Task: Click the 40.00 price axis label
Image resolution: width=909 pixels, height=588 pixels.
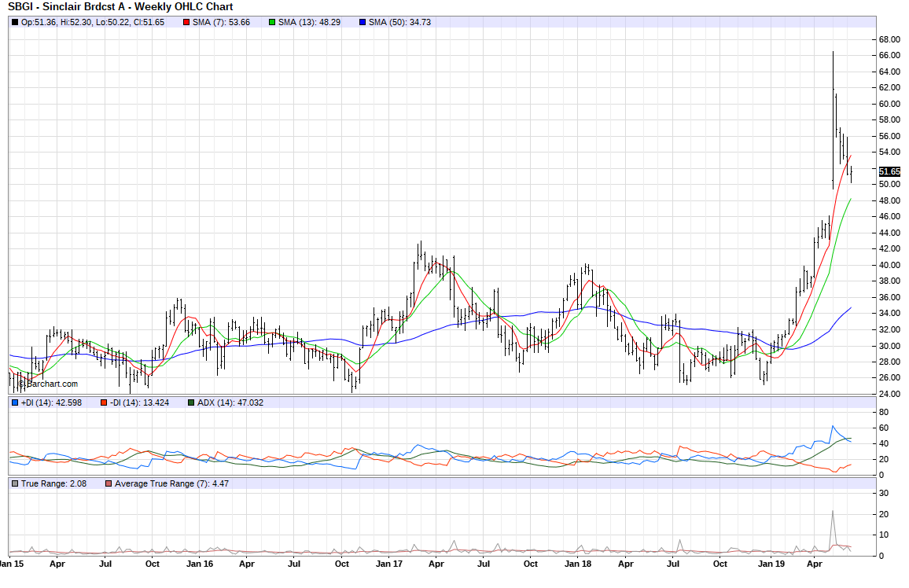Action: 889,266
